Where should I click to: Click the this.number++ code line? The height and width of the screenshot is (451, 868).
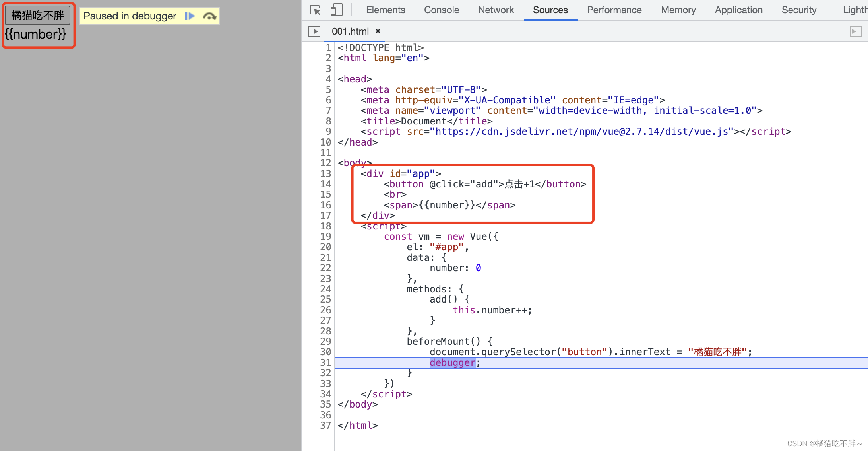pos(492,310)
